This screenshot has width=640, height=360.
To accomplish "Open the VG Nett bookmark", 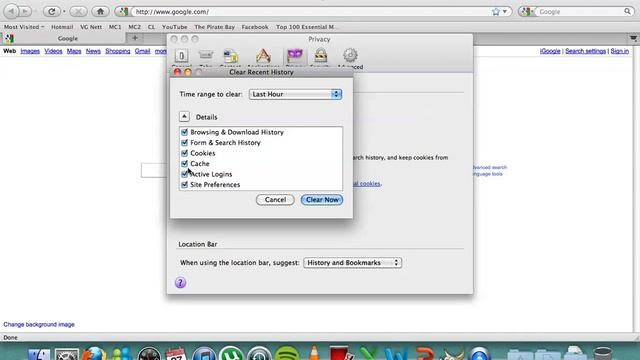I will [x=91, y=27].
